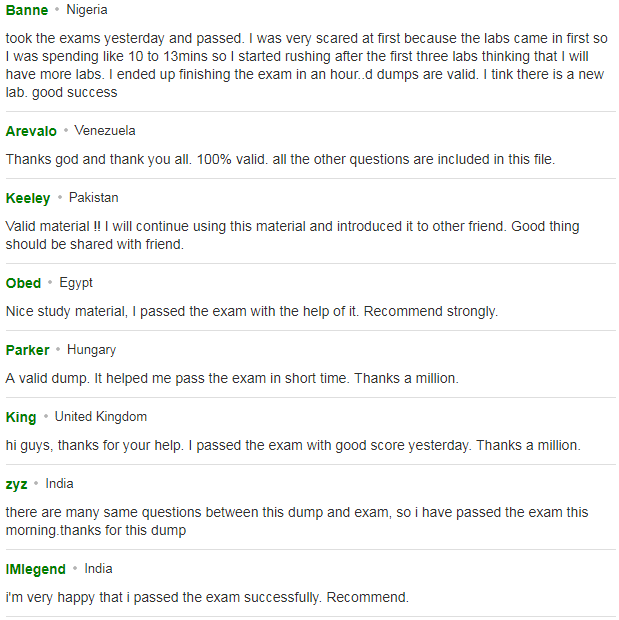The width and height of the screenshot is (619, 620).
Task: Click the United Kingdom country label
Action: 101,417
